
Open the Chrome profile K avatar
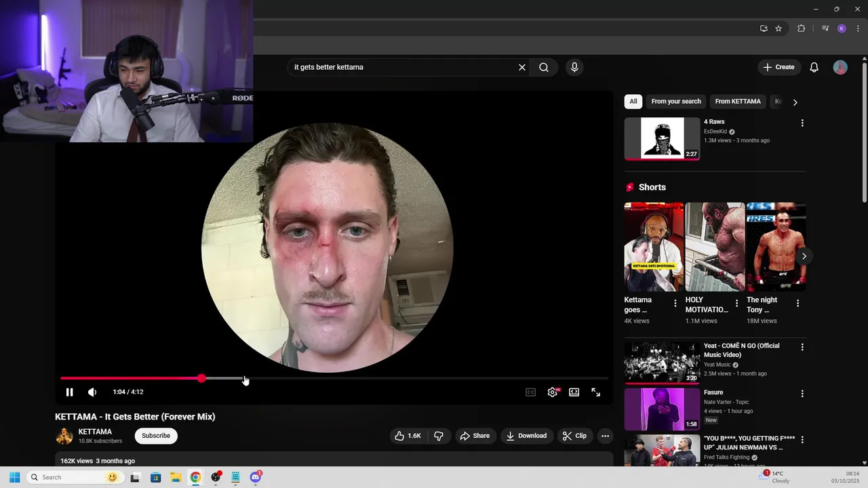click(x=842, y=28)
